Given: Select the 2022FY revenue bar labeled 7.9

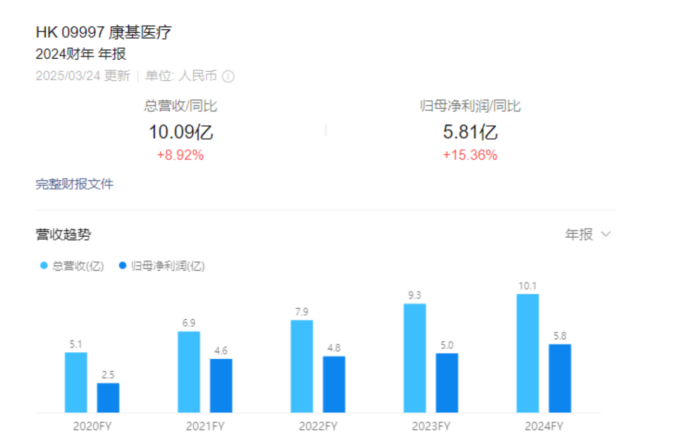Looking at the screenshot, I should [302, 366].
